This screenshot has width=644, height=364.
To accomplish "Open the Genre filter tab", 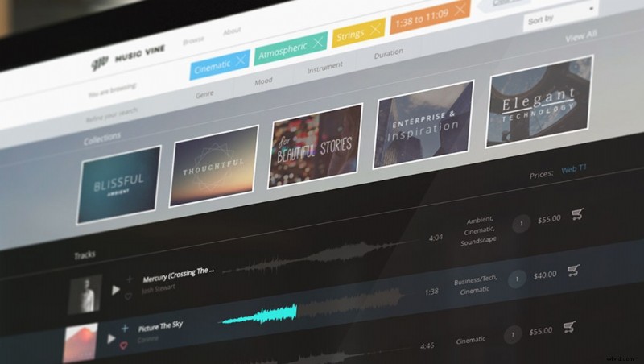I will [204, 94].
